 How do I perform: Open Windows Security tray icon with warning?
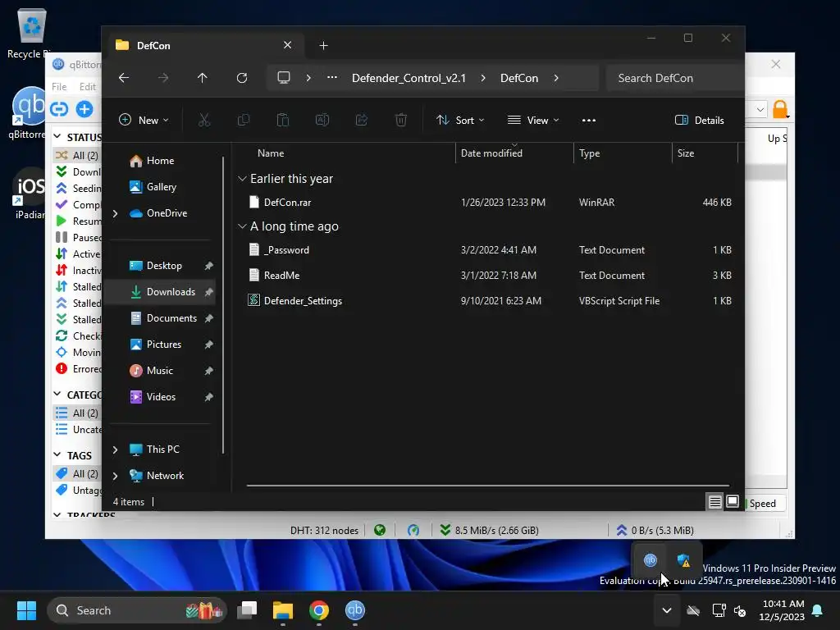coord(683,560)
